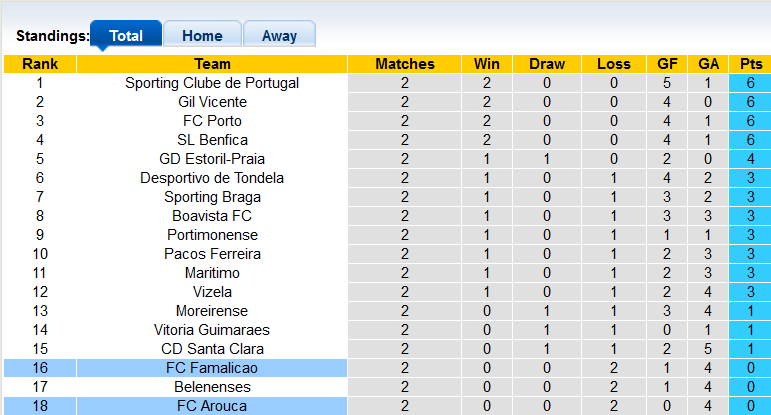Image resolution: width=771 pixels, height=415 pixels.
Task: Select the Total standings tab
Action: [x=126, y=36]
